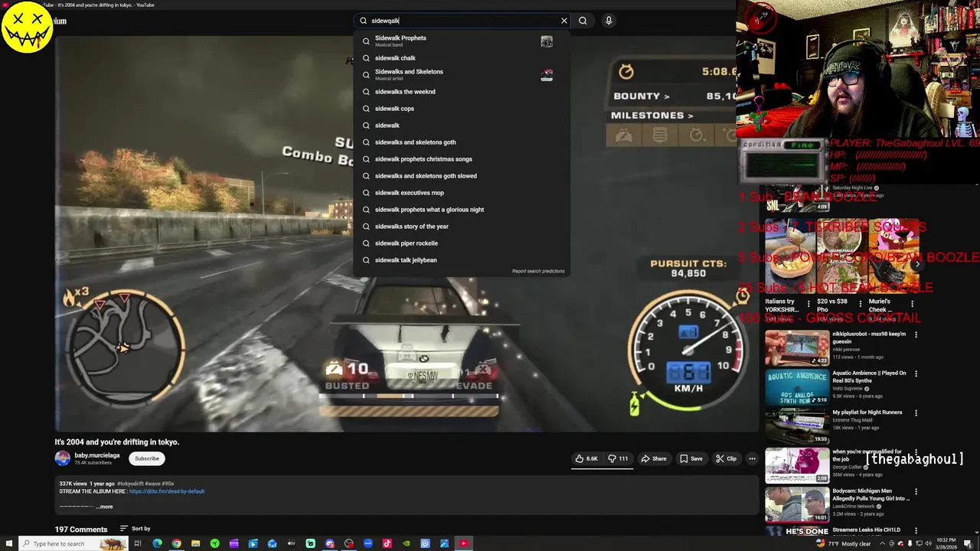Open File Explorer from taskbar
The width and height of the screenshot is (980, 551).
point(195,543)
